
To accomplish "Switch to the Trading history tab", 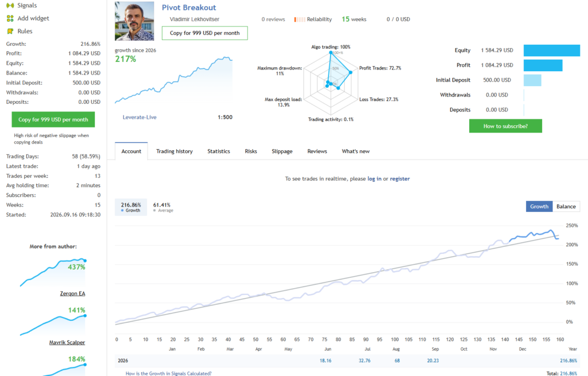I will pyautogui.click(x=175, y=152).
